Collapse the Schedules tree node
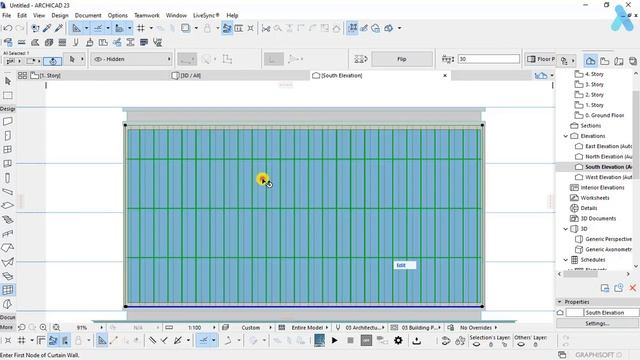 click(566, 260)
